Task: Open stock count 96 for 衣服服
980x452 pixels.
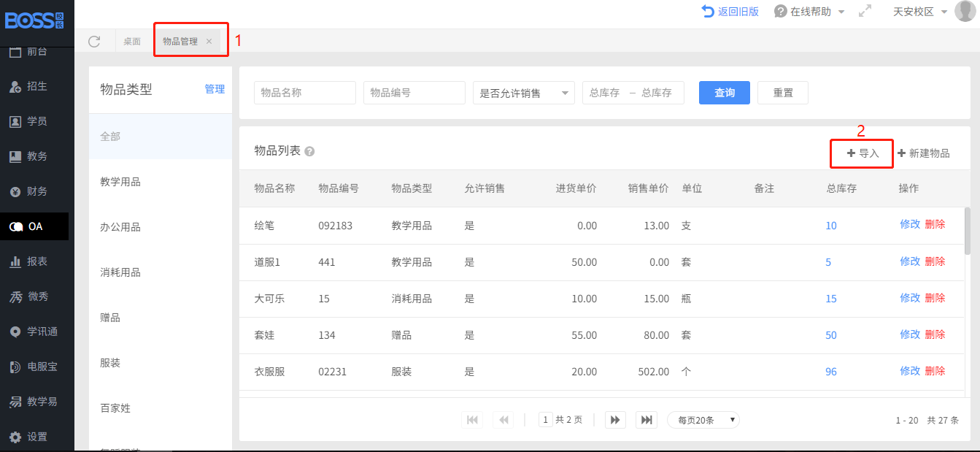Action: (831, 372)
